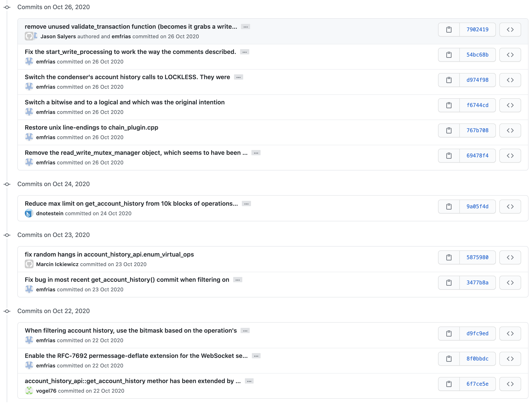
Task: Browse repository at commit d974f98
Action: point(510,80)
